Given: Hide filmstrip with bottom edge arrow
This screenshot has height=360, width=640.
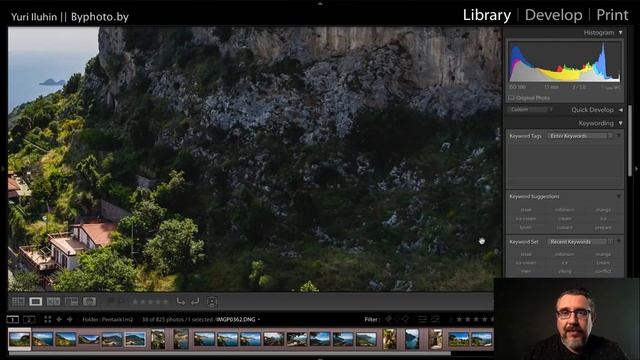Looking at the screenshot, I should coord(320,358).
